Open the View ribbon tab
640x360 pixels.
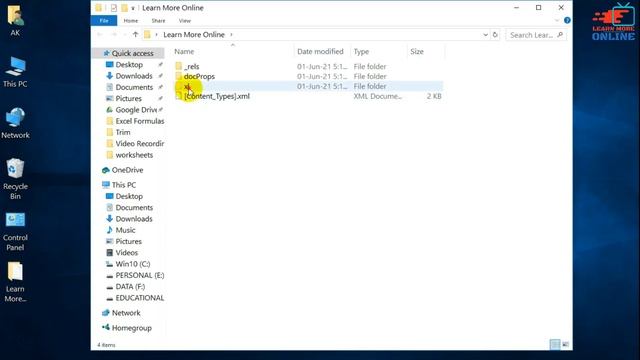(184, 20)
